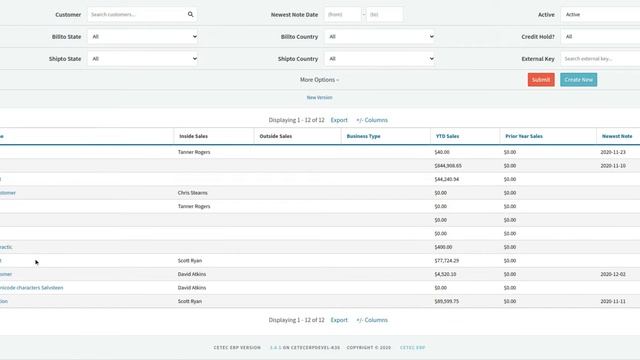This screenshot has height=360, width=640.
Task: Click +/- Columns link above the table header
Action: pyautogui.click(x=372, y=120)
